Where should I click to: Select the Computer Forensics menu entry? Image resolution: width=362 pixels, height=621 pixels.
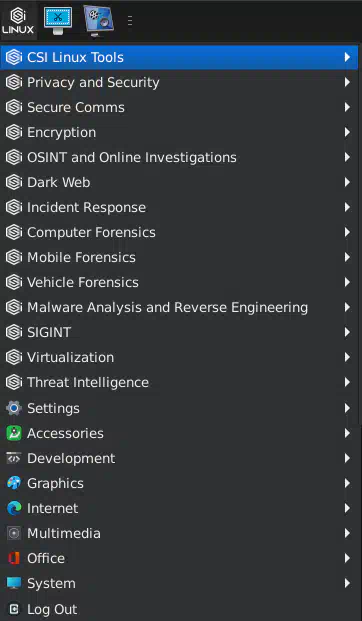pos(179,232)
